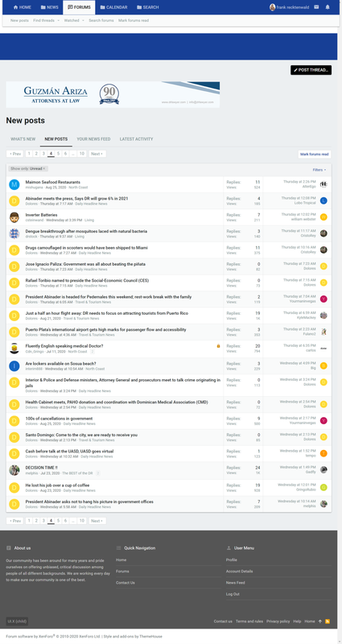Open thread He lost his job over a cup of coffee
Image resolution: width=342 pixels, height=644 pixels.
tap(57, 485)
